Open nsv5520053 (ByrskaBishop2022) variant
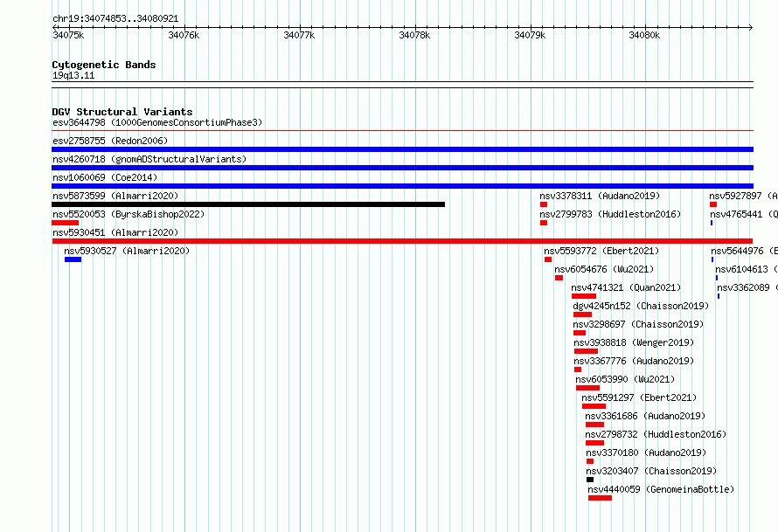Viewport: 778px width, 532px height. pyautogui.click(x=129, y=214)
